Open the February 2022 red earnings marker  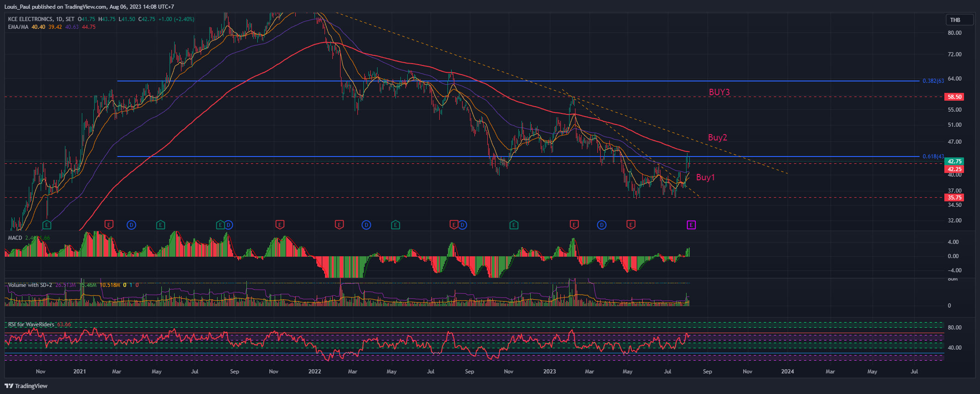click(339, 225)
